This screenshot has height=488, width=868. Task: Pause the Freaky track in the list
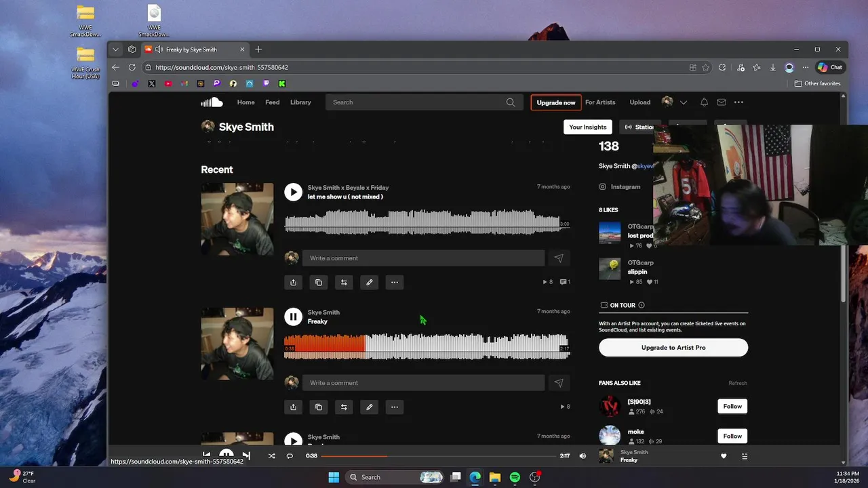tap(293, 317)
